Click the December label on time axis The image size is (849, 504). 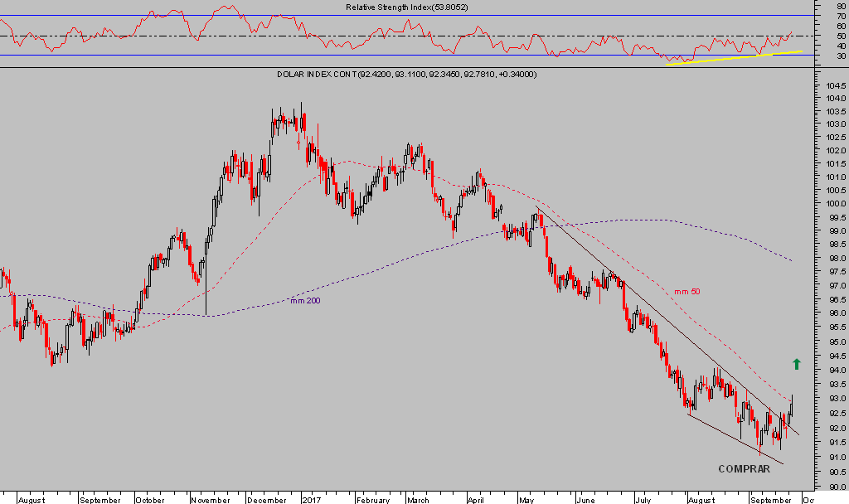click(x=266, y=500)
